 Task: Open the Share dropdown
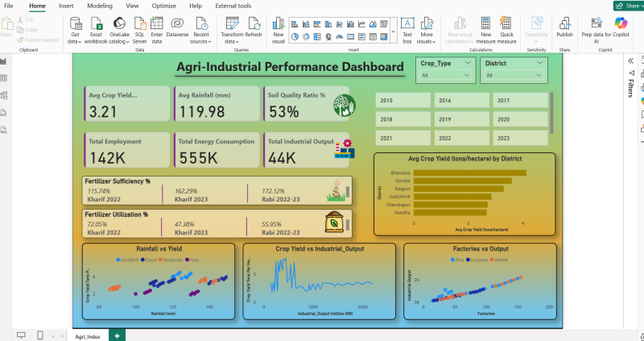(628, 6)
